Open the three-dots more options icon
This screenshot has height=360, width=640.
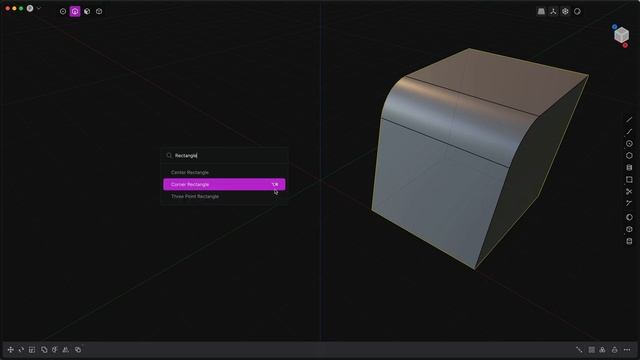point(627,350)
